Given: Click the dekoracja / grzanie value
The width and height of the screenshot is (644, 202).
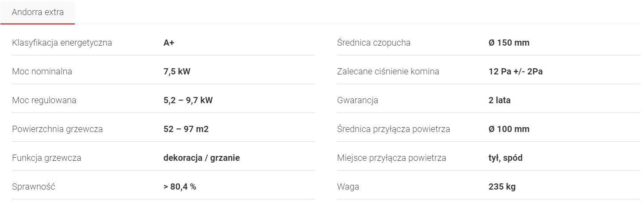Looking at the screenshot, I should [202, 158].
